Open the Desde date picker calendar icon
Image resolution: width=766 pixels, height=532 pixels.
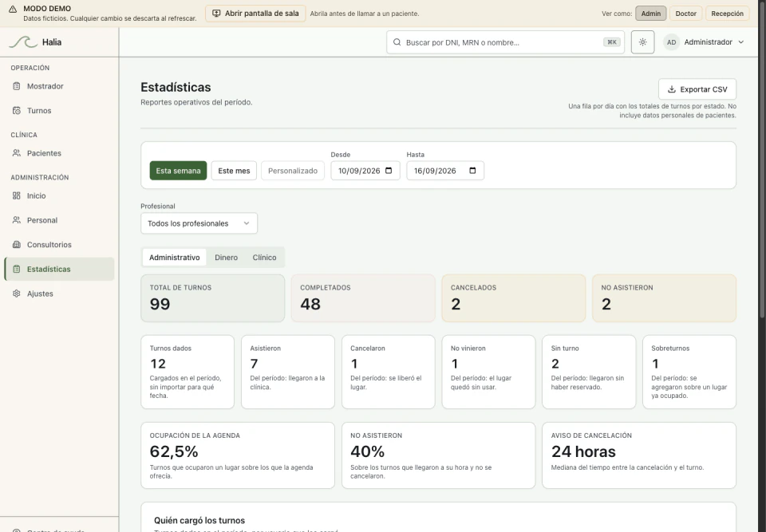pos(389,171)
